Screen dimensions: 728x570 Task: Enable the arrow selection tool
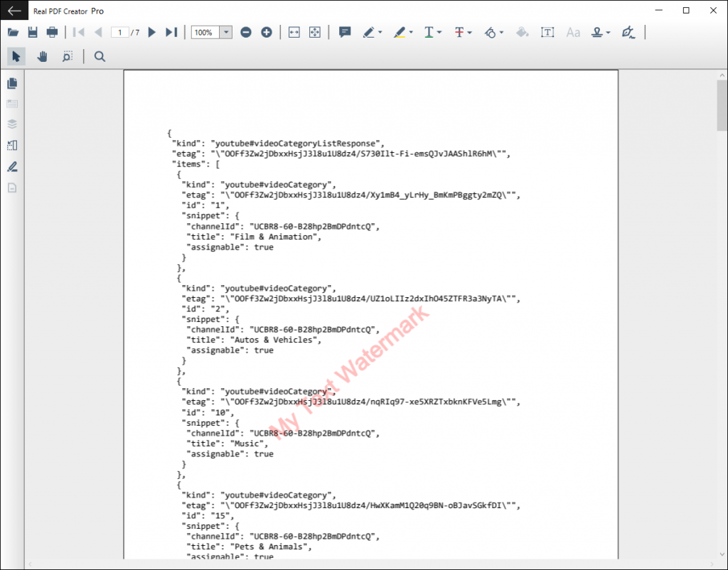16,57
